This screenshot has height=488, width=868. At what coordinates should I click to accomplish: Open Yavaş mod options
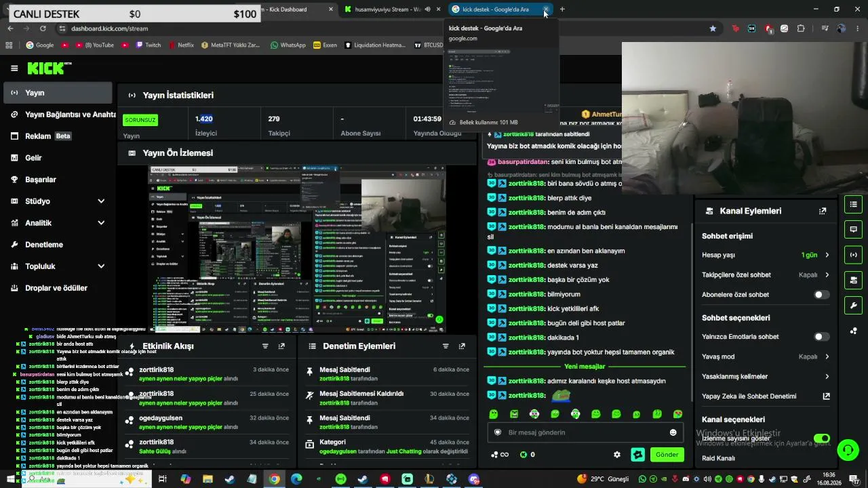point(766,357)
